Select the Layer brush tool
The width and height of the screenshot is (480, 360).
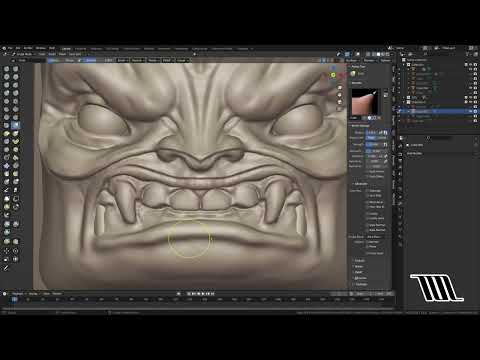tap(16, 85)
